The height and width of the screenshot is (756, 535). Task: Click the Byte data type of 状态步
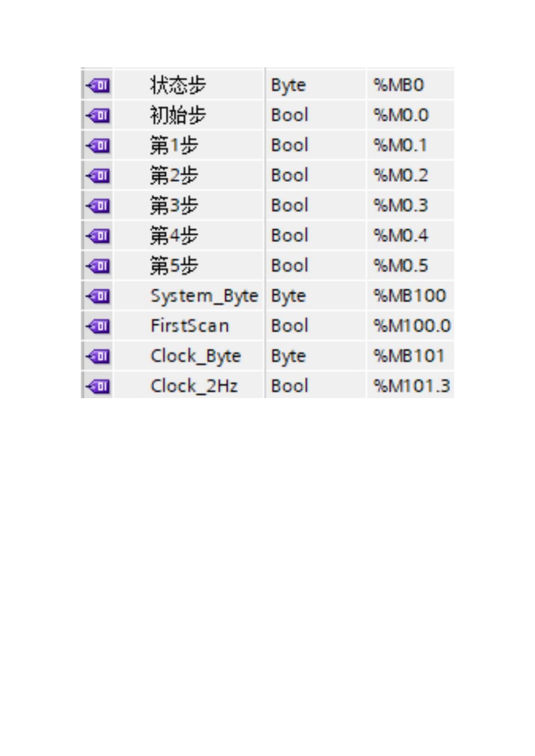[288, 86]
